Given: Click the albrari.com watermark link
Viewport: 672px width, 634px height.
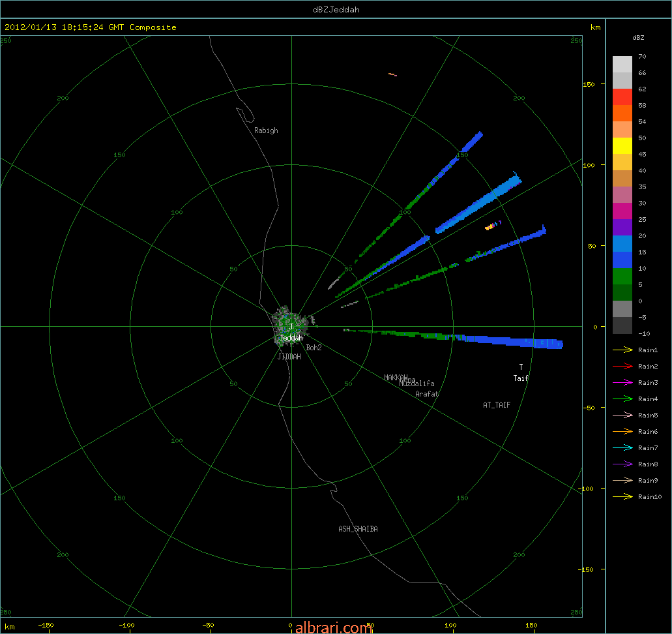Looking at the screenshot, I should pyautogui.click(x=333, y=627).
